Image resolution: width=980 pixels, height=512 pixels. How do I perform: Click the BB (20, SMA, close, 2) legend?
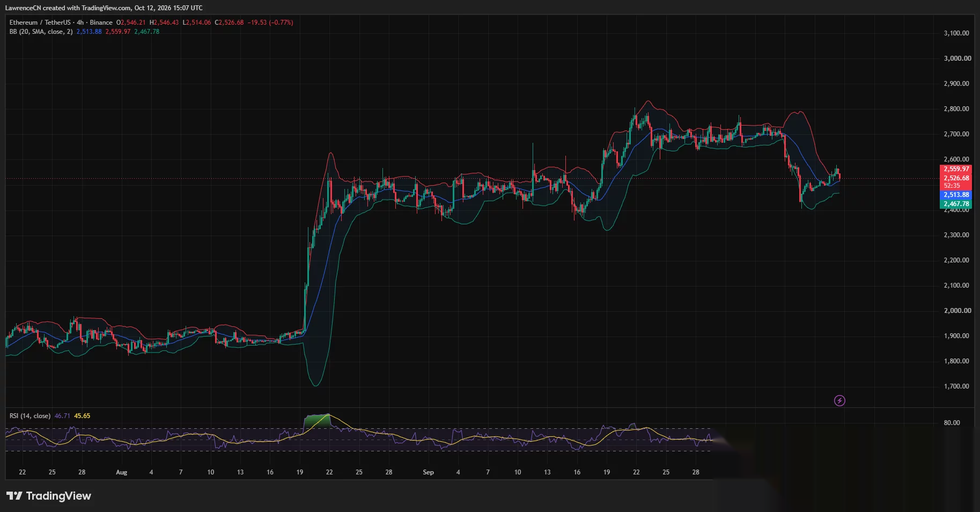(41, 32)
